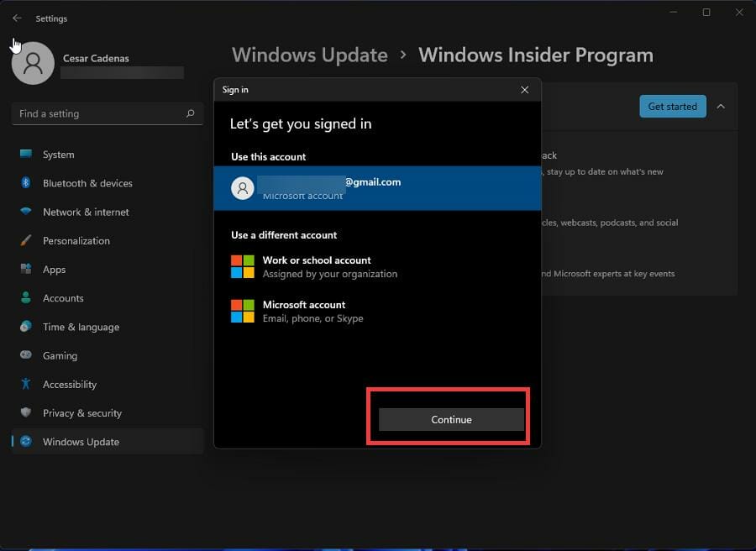This screenshot has width=756, height=551.
Task: Select Microsoft account Email, phone, or Skype
Action: click(x=377, y=311)
